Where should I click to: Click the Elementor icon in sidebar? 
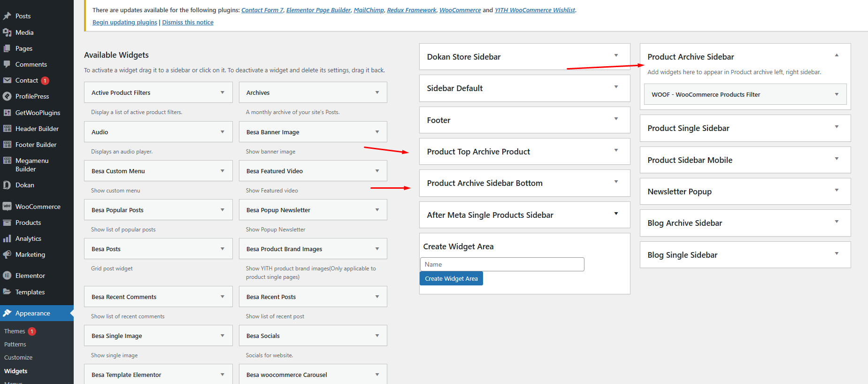[7, 276]
